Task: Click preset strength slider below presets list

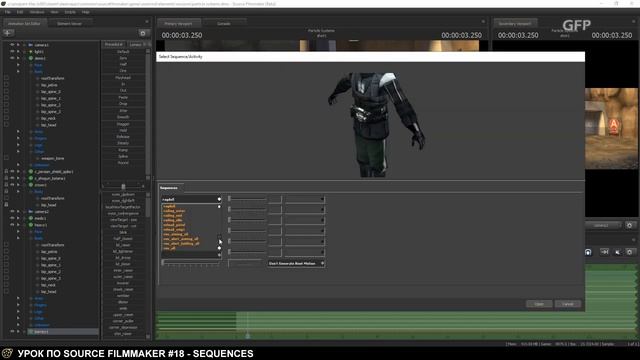Action: coord(123,186)
